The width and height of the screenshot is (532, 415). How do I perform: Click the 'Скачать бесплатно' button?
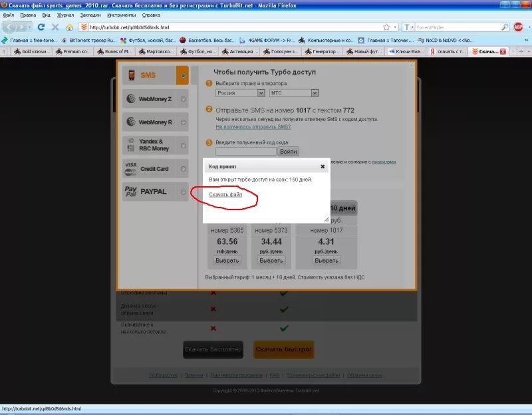(x=213, y=349)
